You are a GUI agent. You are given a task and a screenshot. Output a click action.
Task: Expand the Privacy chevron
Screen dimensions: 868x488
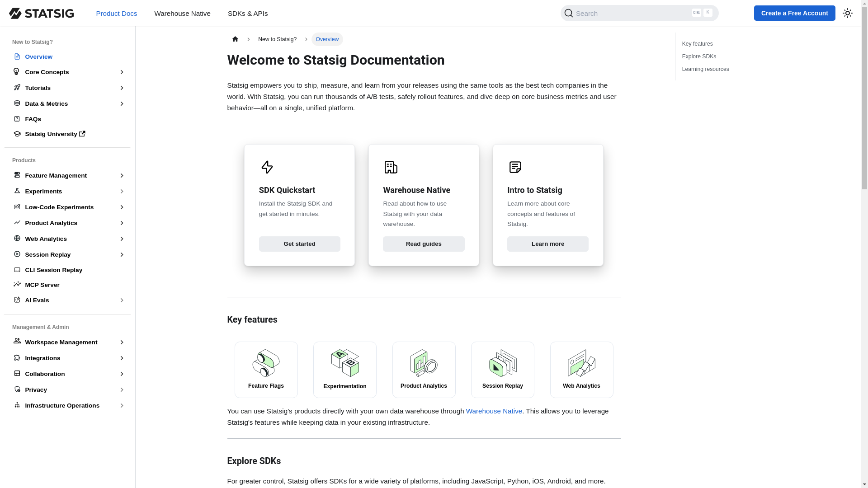(x=122, y=390)
